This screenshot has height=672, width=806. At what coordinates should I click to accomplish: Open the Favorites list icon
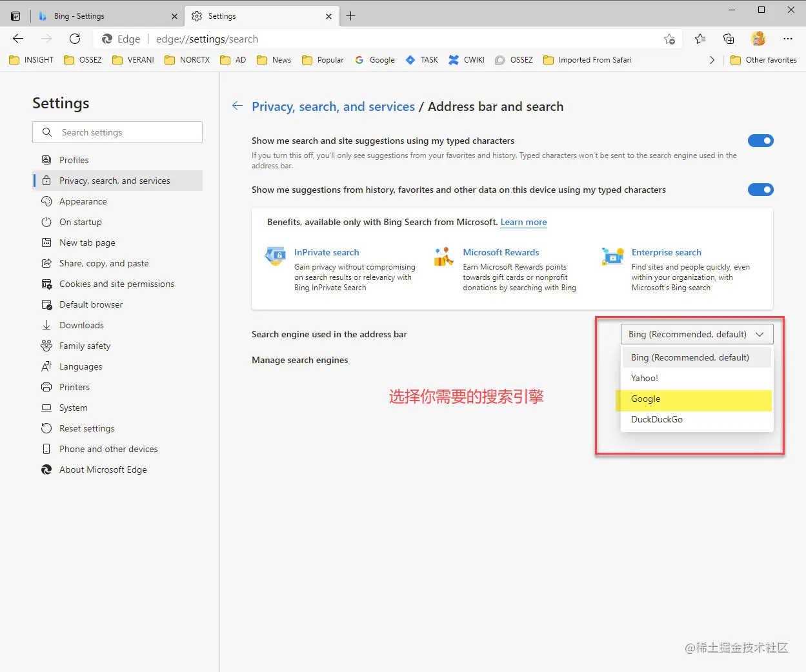click(700, 39)
